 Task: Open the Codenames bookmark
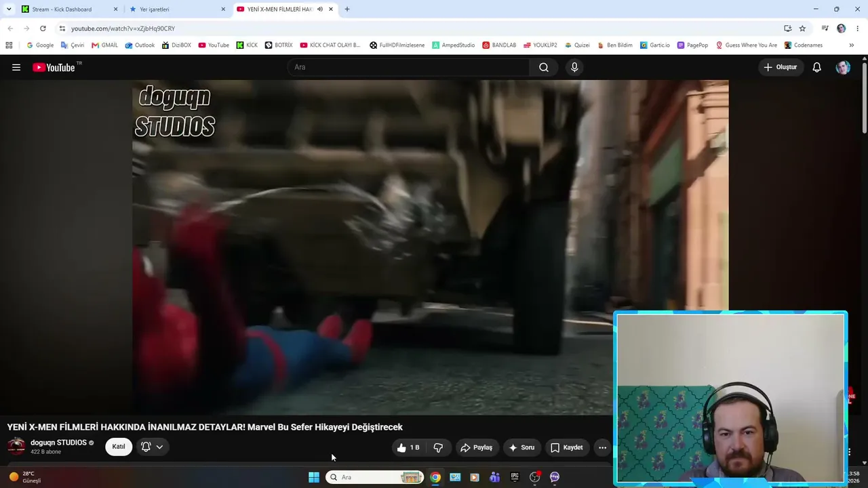coord(804,45)
